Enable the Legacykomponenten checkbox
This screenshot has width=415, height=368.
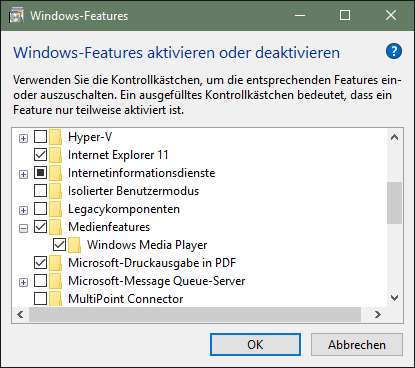40,209
